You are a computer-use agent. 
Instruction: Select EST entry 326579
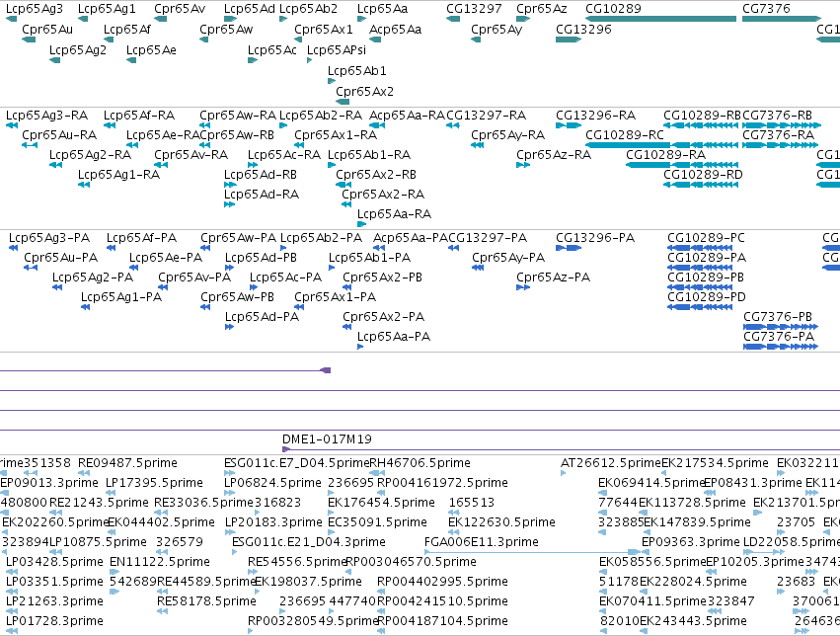click(180, 542)
